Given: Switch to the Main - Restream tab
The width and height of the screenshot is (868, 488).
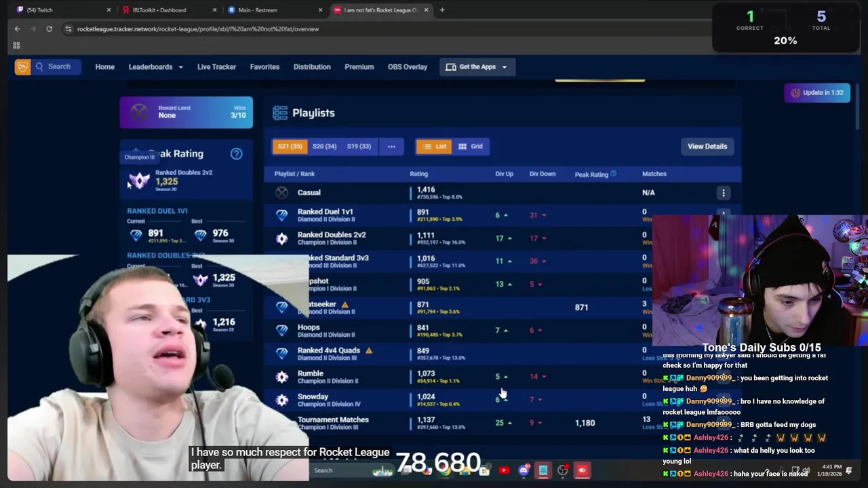Looking at the screenshot, I should coord(274,9).
